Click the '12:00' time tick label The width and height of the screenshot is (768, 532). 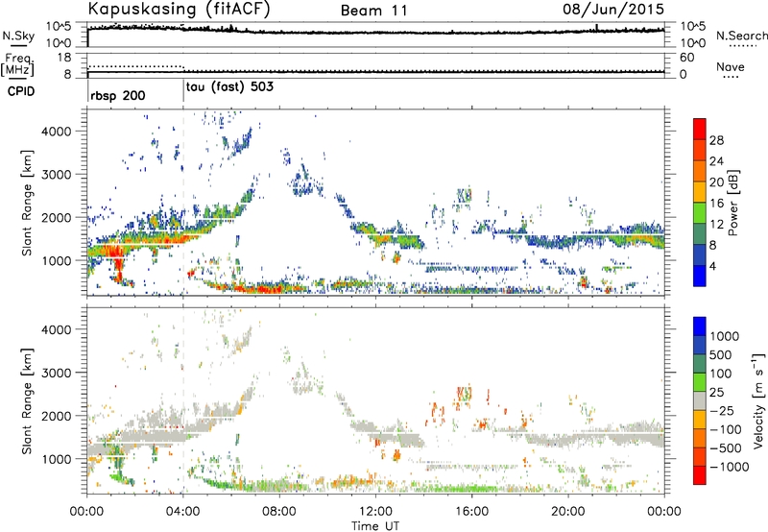pos(375,512)
